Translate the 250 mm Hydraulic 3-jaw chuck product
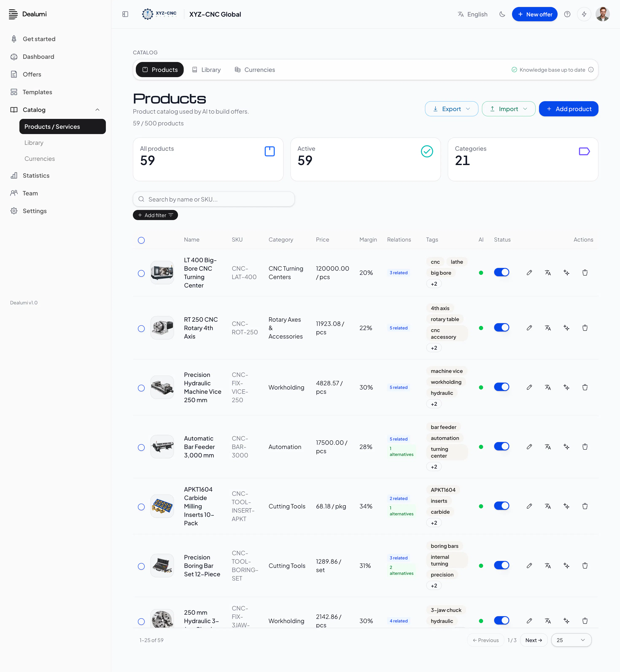 547,621
